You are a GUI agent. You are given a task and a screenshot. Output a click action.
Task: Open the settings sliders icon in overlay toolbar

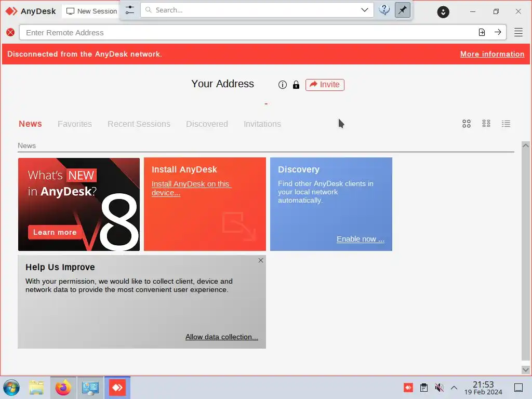[129, 10]
